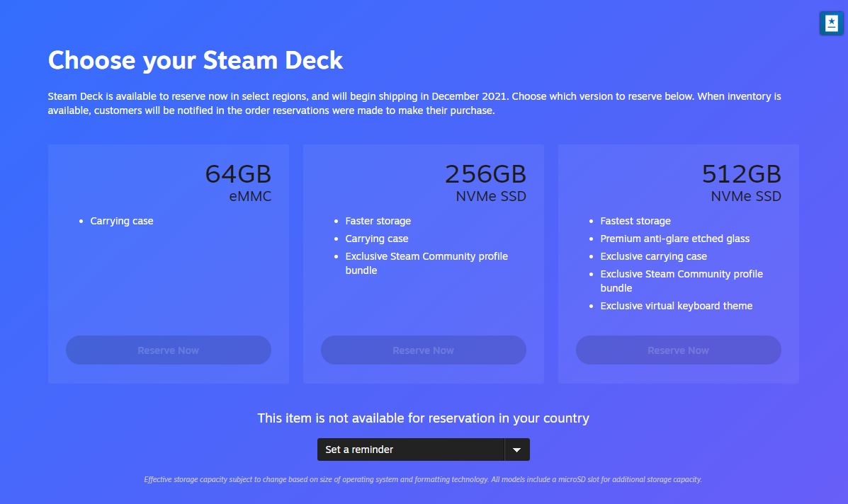Screen dimensions: 848x504
Task: Click Exclusive Steam Community profile bundle in 512GB card
Action: pyautogui.click(x=682, y=281)
